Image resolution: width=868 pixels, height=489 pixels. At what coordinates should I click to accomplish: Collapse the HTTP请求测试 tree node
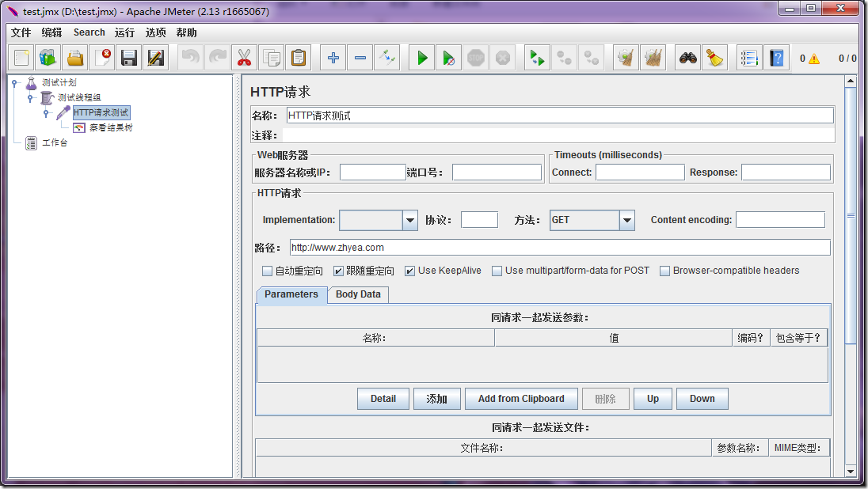coord(47,113)
